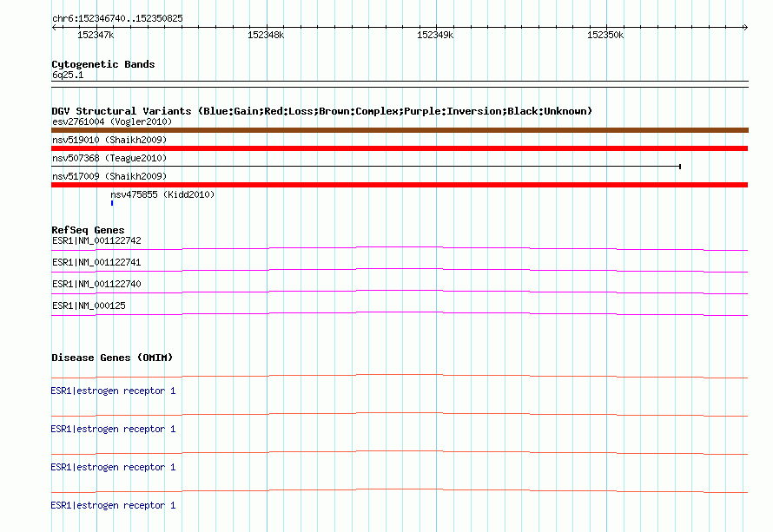This screenshot has height=532, width=773.
Task: Click the ESR1|NM_001122742 transcript label
Action: 96,241
